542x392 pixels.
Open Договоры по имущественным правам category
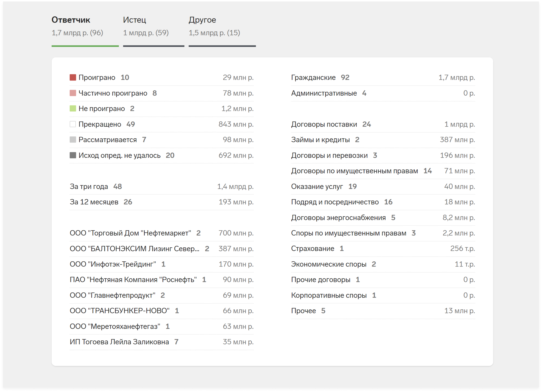354,171
